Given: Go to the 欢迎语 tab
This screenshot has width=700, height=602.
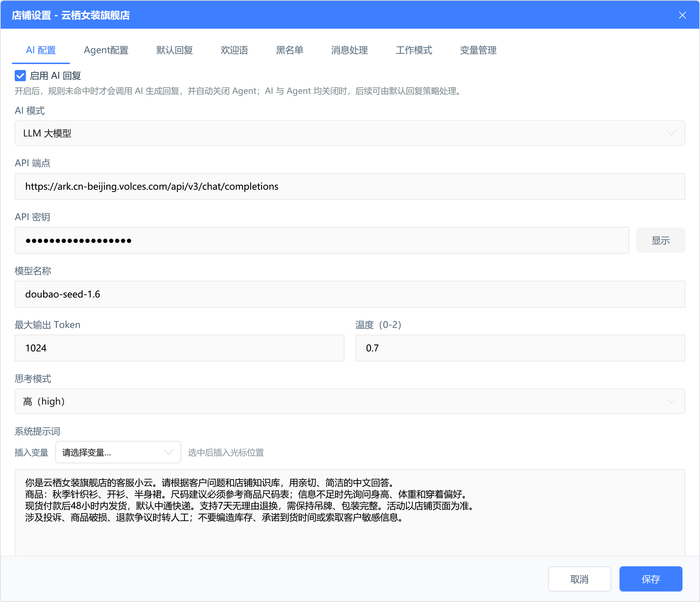Looking at the screenshot, I should 234,50.
